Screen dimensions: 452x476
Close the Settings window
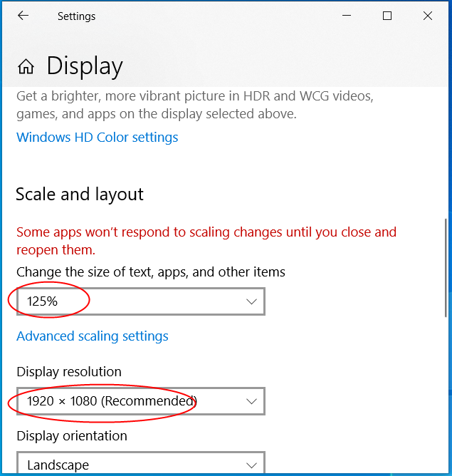428,16
